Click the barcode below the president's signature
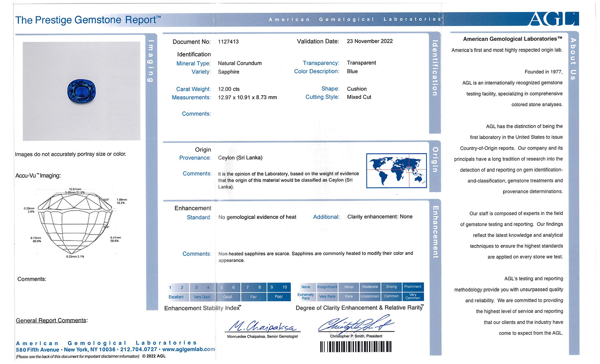 (x=356, y=346)
